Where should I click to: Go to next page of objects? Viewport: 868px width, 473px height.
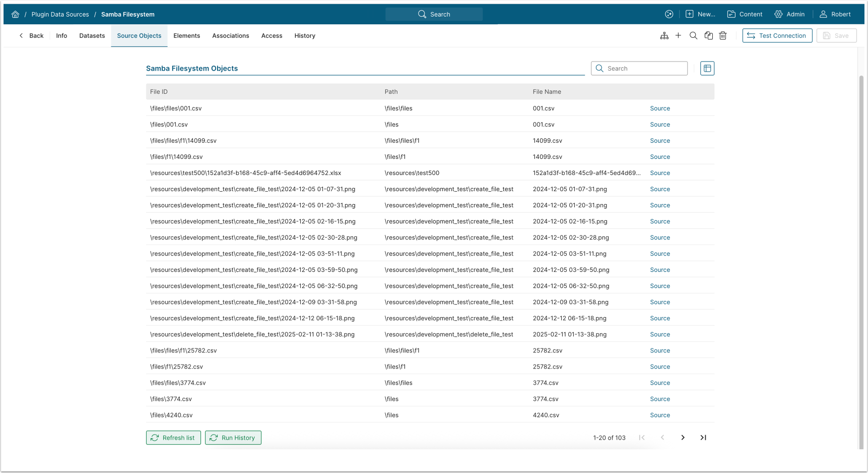683,438
